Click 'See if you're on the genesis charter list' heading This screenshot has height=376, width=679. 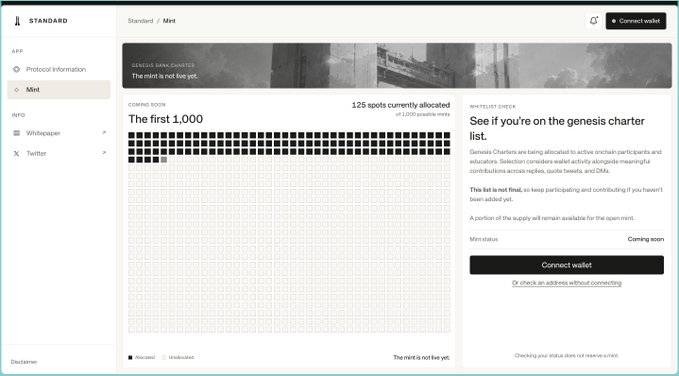point(557,128)
